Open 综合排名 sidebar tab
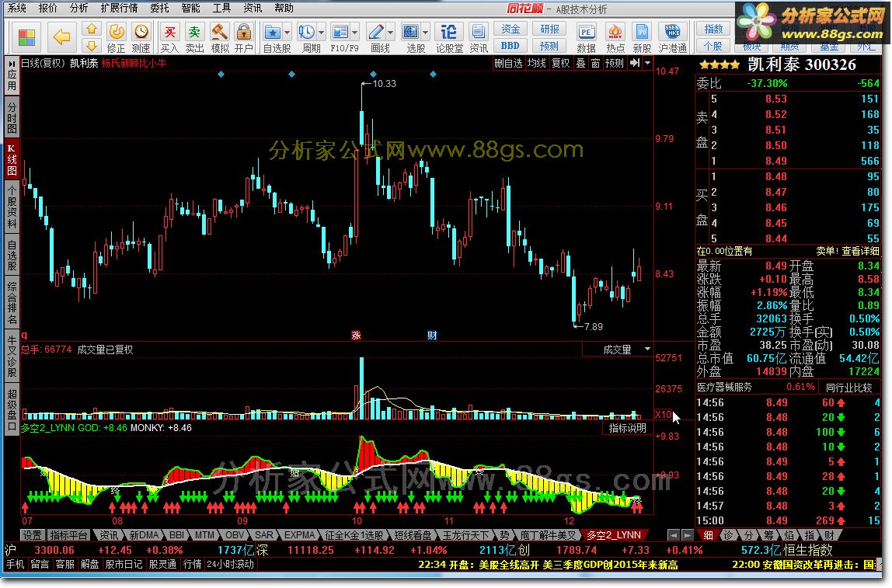The height and width of the screenshot is (588, 892). (12, 303)
